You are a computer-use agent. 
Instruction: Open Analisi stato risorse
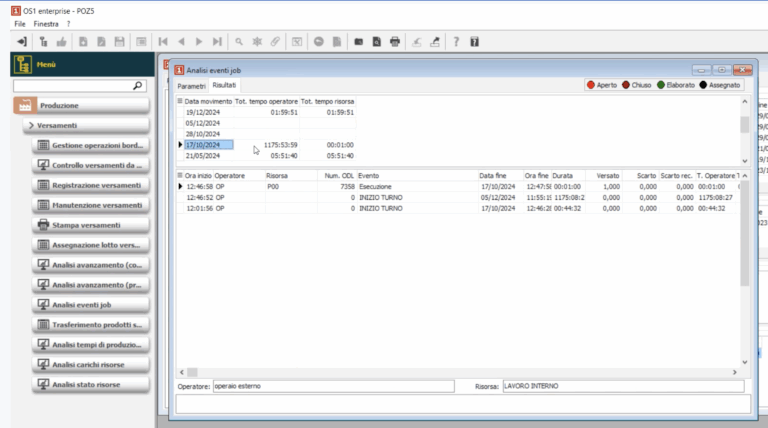click(x=91, y=384)
